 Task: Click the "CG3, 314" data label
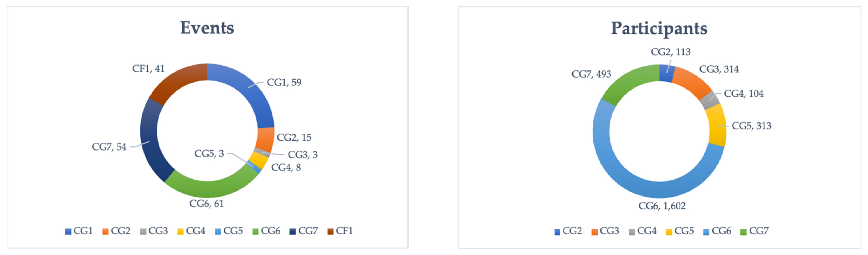coord(719,69)
